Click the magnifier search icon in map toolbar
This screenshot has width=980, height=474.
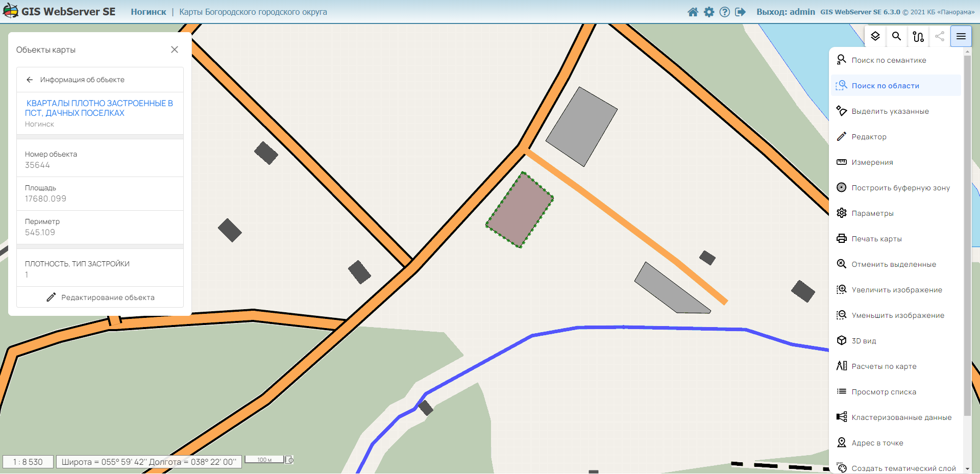tap(896, 36)
